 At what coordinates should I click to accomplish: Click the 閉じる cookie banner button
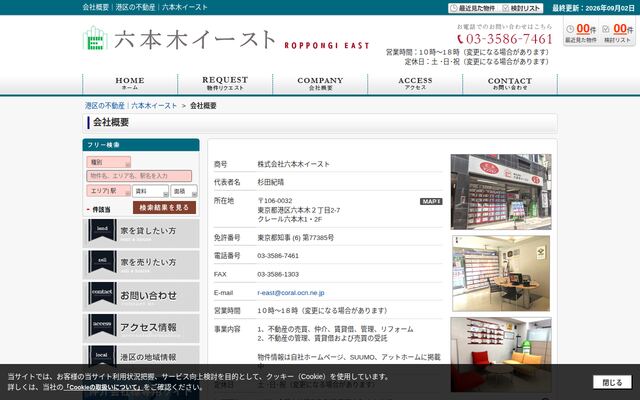coord(612,382)
